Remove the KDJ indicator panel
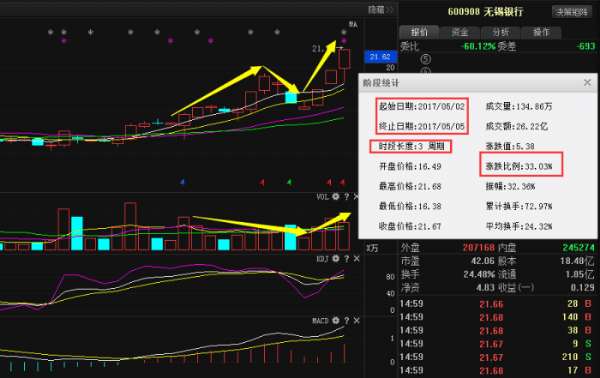Viewport: 600px width, 378px height. coord(356,259)
